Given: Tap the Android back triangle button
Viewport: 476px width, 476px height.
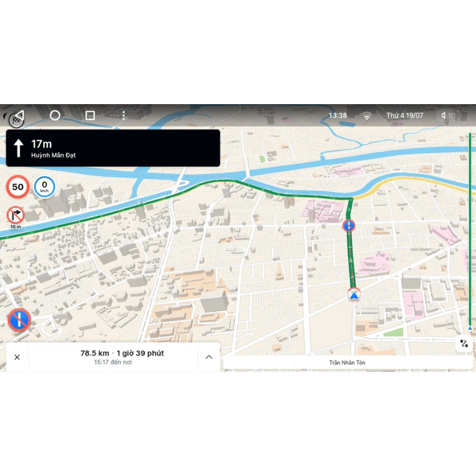Looking at the screenshot, I should 20,115.
